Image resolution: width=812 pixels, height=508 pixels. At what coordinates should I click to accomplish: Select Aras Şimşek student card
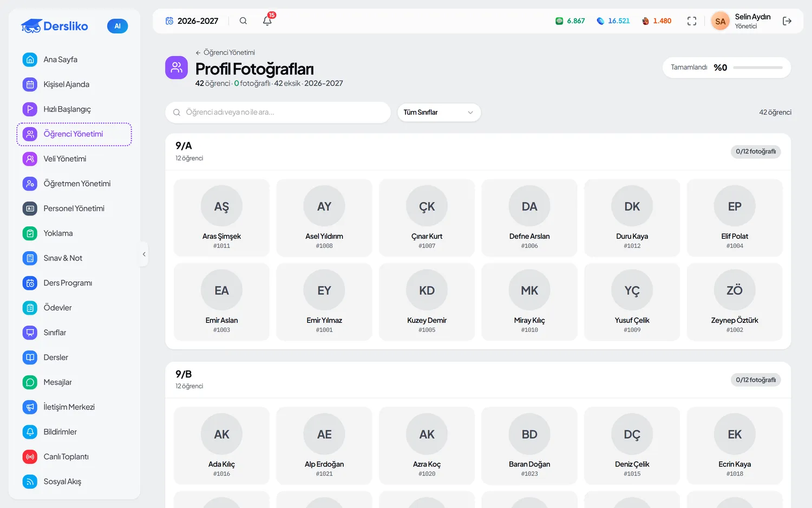click(221, 218)
